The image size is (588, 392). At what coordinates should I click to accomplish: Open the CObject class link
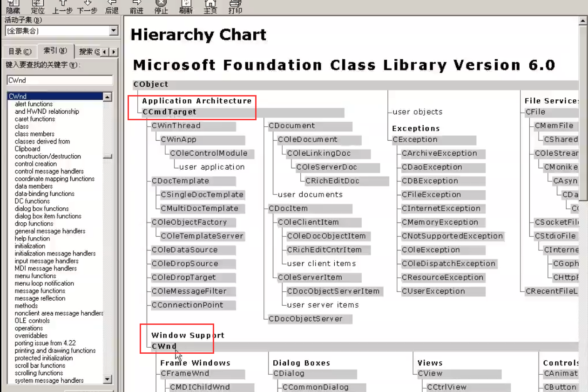point(150,84)
